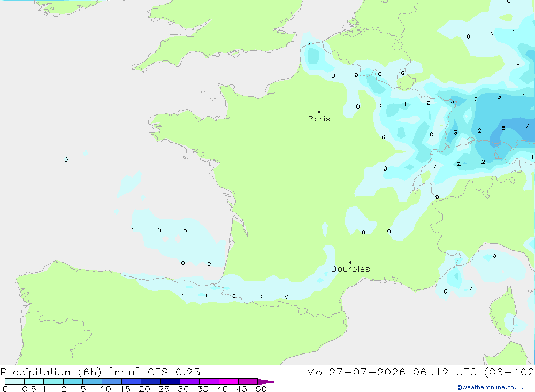Click the 06..12 UTC time range text
535x392 pixels.
click(445, 372)
